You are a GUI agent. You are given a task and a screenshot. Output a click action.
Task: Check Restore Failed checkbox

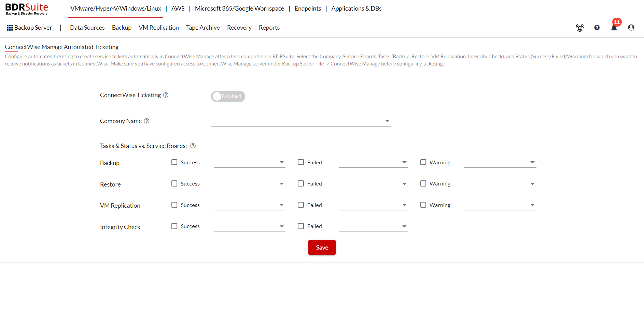pos(301,183)
